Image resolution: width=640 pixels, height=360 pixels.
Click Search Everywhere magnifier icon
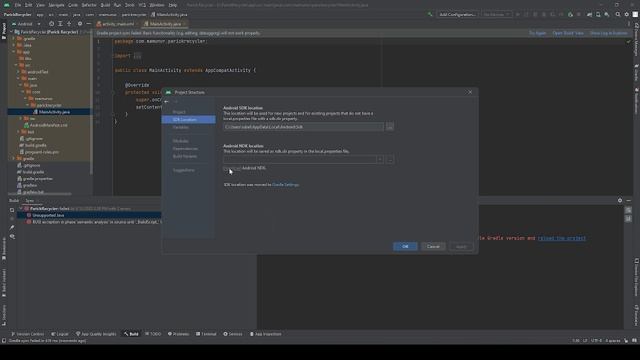618,15
